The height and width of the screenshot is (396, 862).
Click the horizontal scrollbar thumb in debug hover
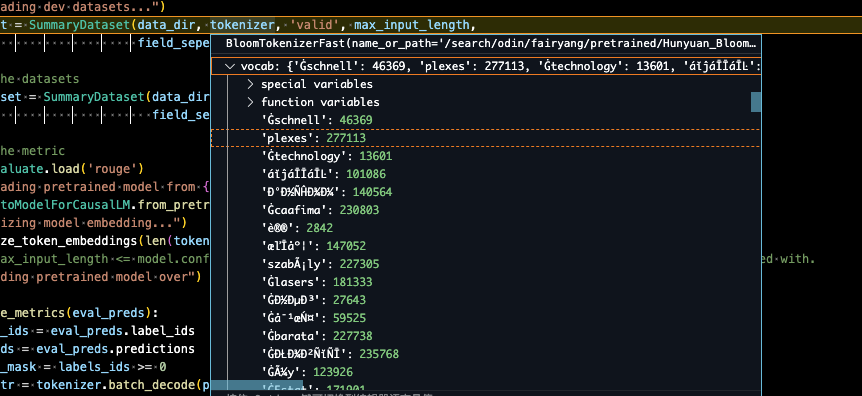[x=257, y=386]
